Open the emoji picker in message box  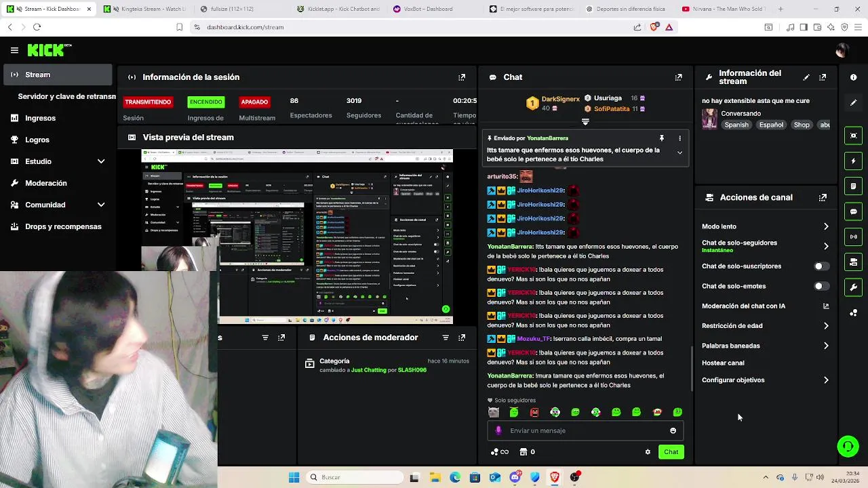673,430
